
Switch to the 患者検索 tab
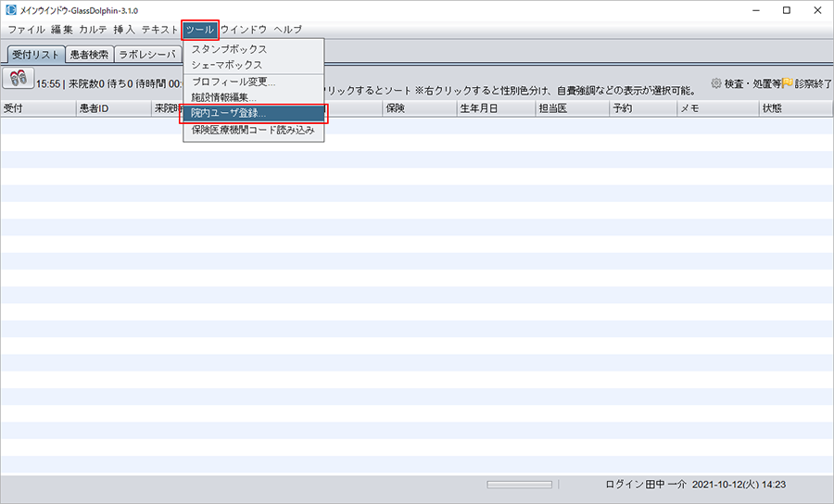[90, 55]
